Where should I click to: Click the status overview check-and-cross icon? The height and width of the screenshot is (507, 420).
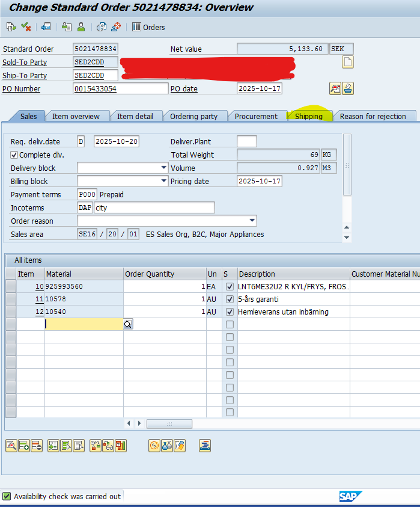(x=26, y=27)
